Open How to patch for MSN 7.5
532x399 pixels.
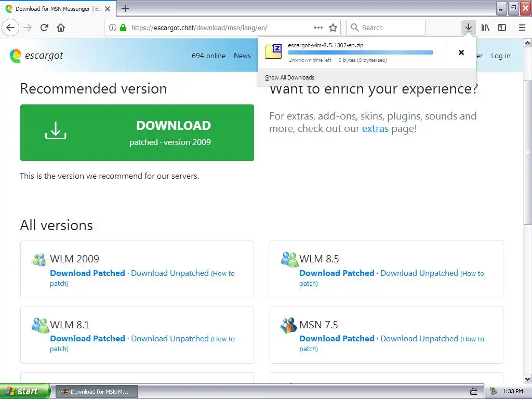391,344
